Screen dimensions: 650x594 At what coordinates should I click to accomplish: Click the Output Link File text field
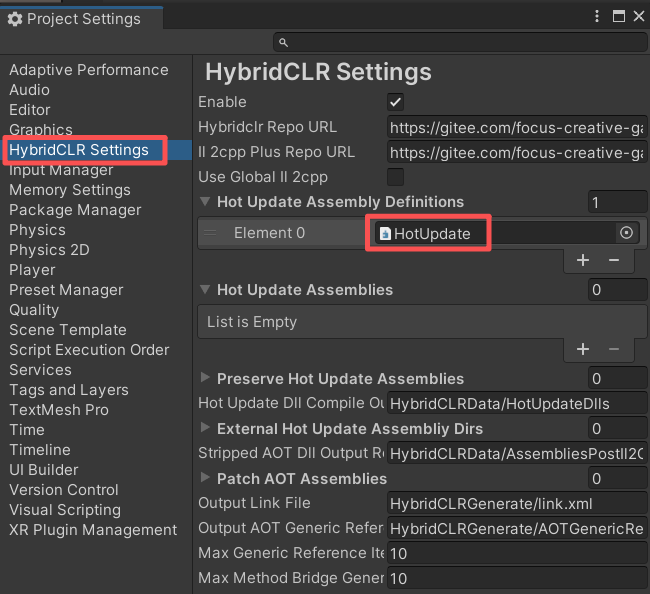(515, 503)
